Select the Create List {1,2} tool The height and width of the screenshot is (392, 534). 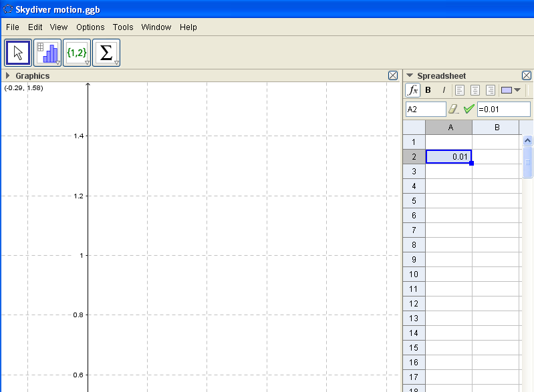77,53
